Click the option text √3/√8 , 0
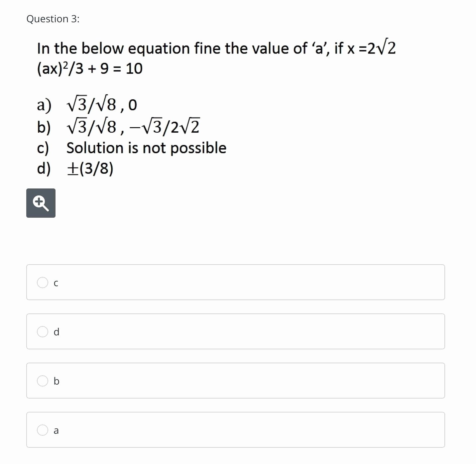The width and height of the screenshot is (476, 464). 102,105
